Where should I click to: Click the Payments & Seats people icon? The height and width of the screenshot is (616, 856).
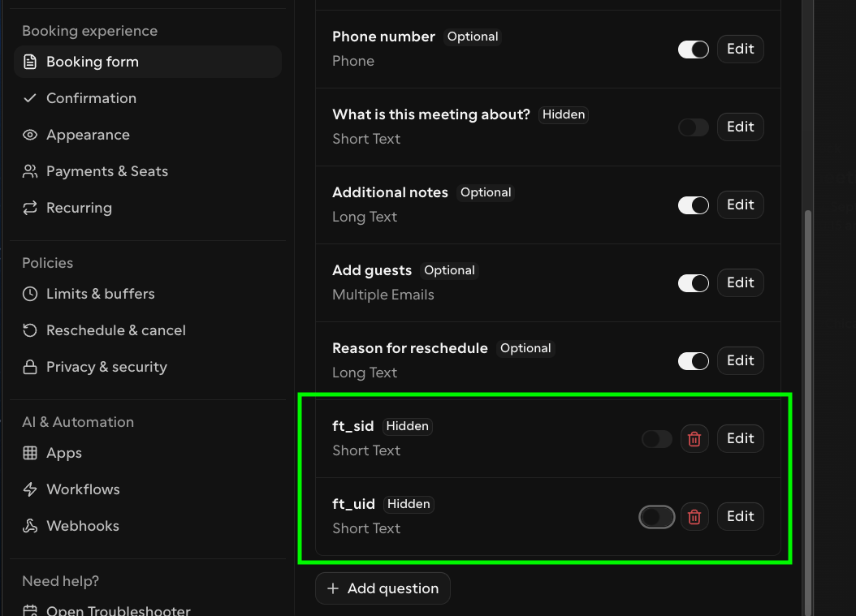pos(30,171)
